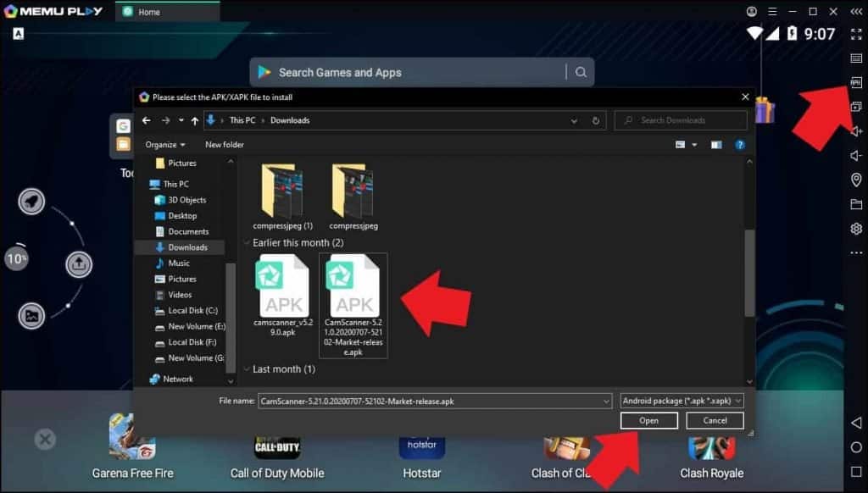Click New folder in the dialog toolbar

tap(226, 144)
